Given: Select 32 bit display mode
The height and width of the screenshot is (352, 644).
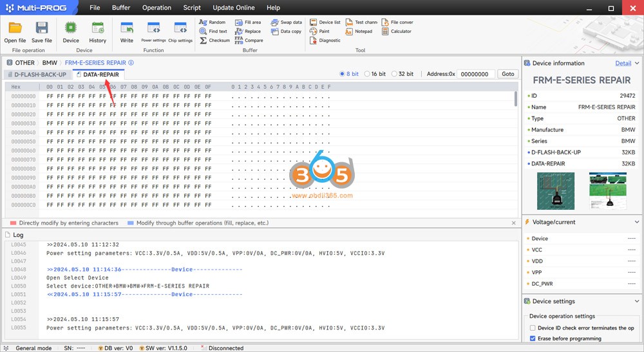Looking at the screenshot, I should (402, 74).
